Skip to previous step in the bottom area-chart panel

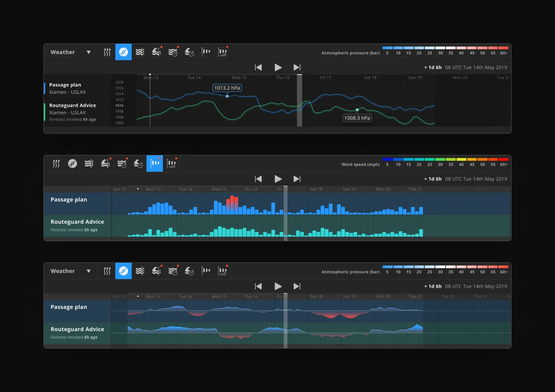258,286
